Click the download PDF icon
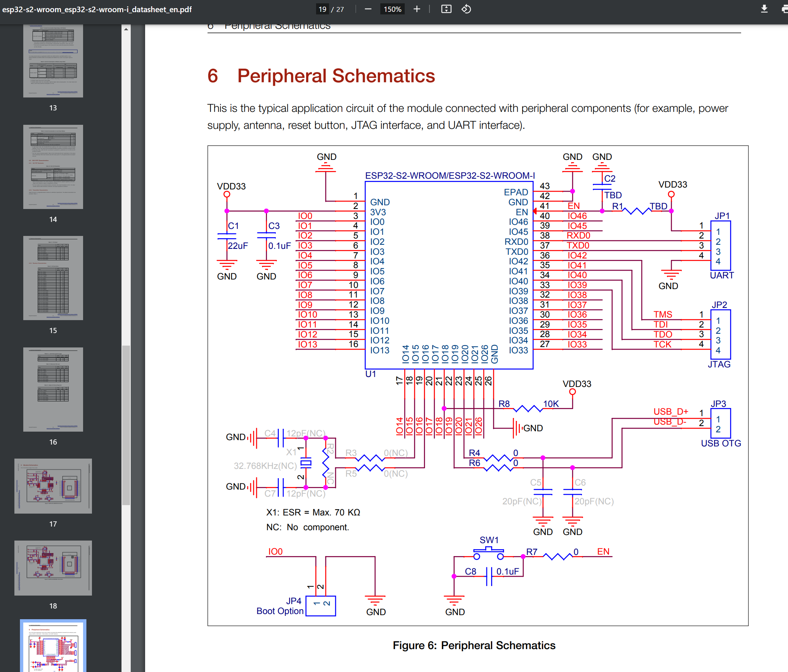 [x=764, y=9]
